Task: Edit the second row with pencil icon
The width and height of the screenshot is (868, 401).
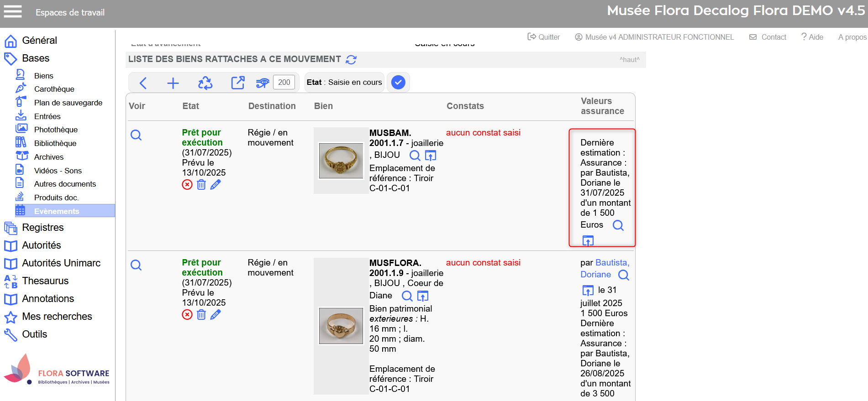Action: [x=216, y=315]
